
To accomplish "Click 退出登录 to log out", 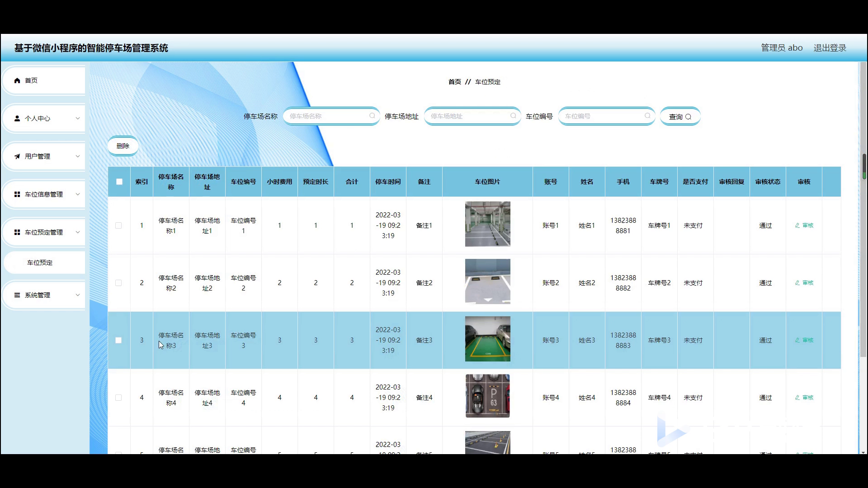I will point(830,48).
